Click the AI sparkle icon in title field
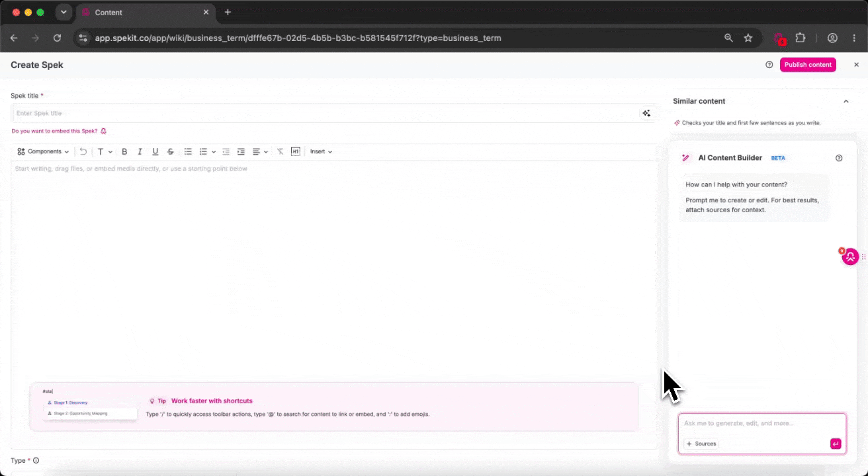This screenshot has height=476, width=868. (x=646, y=114)
